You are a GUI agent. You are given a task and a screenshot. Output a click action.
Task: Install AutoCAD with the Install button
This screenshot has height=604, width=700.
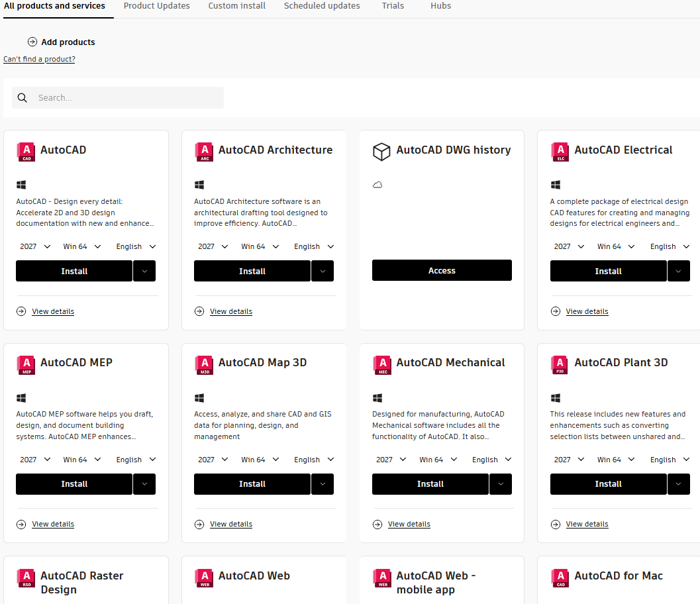(74, 271)
